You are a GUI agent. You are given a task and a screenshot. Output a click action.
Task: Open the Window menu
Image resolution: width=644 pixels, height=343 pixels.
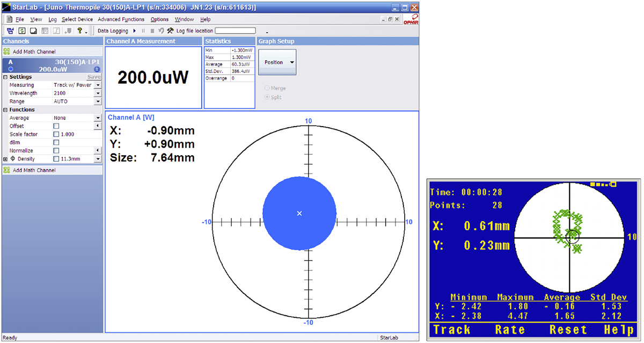point(184,19)
